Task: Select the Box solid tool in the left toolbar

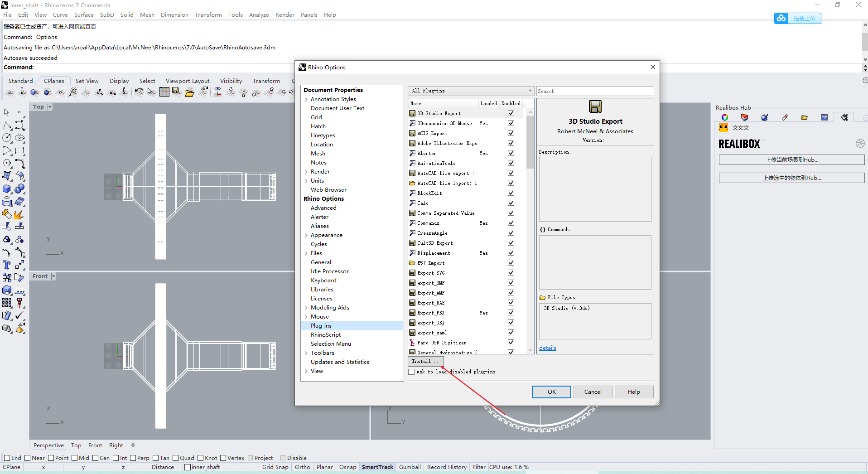Action: [7, 189]
